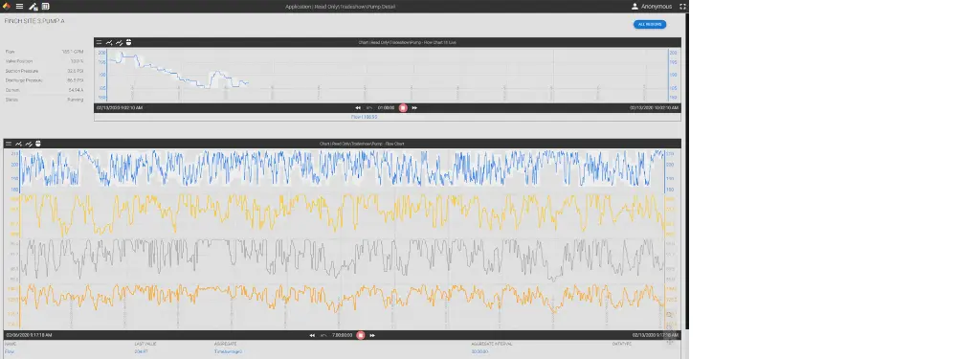Click the application logo in the header

(x=7, y=7)
